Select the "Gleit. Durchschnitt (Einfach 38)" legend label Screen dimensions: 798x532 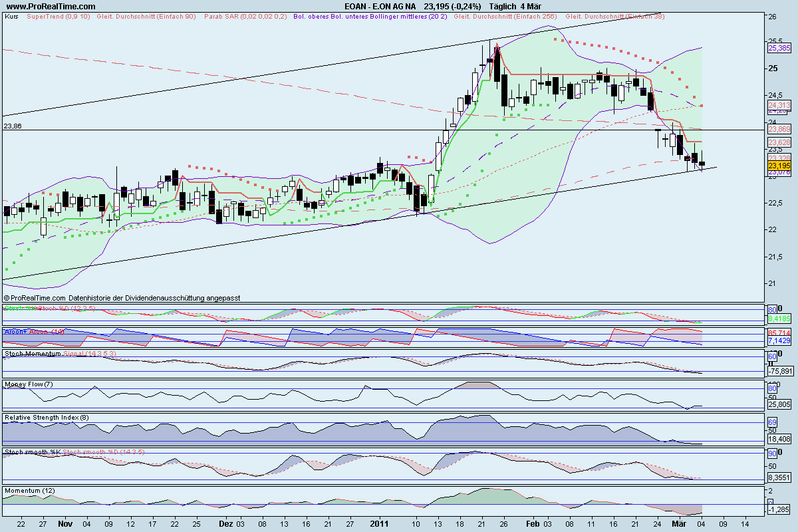click(x=616, y=15)
